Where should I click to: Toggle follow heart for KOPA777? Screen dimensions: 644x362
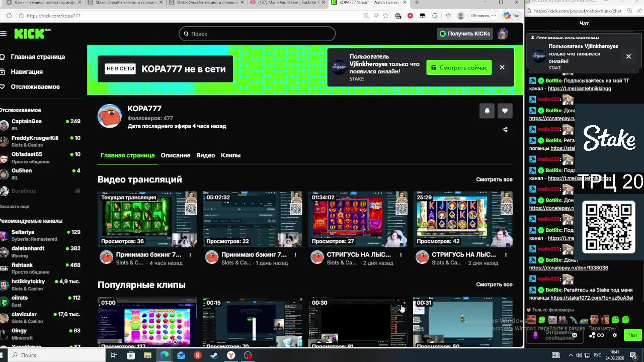[505, 111]
